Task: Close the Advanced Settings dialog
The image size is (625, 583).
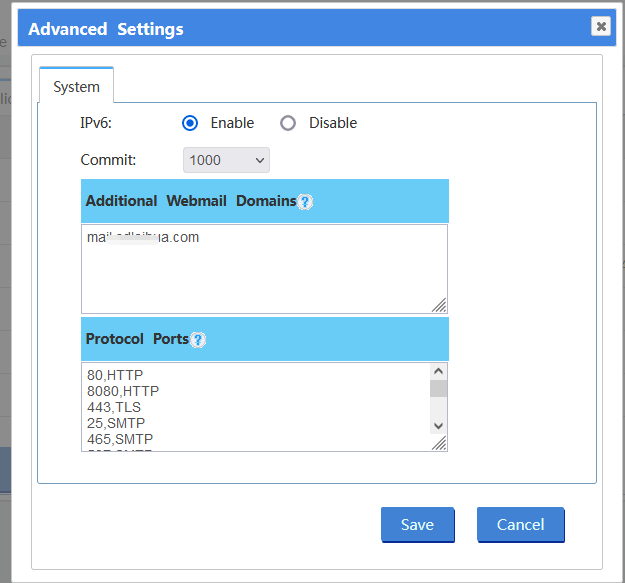Action: pos(601,26)
